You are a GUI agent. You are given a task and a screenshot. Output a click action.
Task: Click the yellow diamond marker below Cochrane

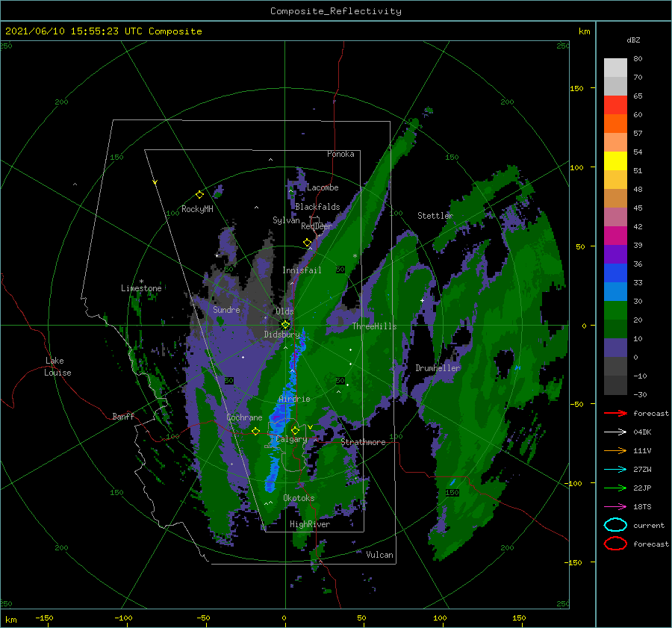[x=255, y=431]
